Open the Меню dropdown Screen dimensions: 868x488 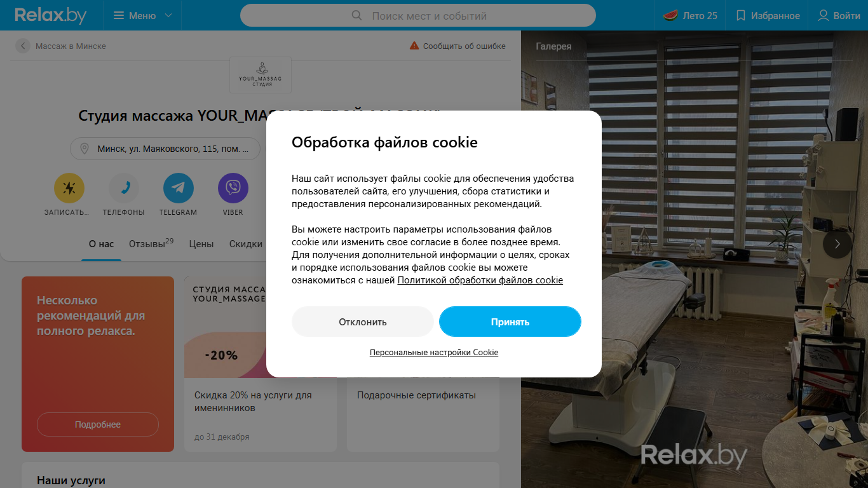pos(142,15)
